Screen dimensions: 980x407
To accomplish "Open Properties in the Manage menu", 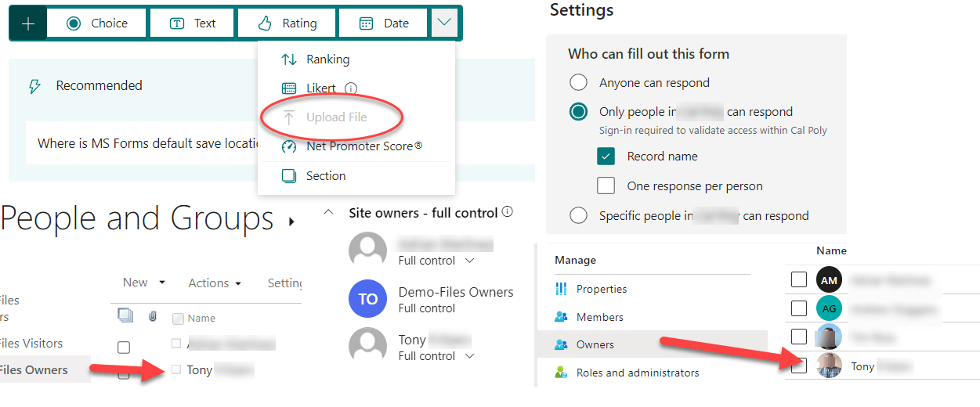I will [x=602, y=289].
